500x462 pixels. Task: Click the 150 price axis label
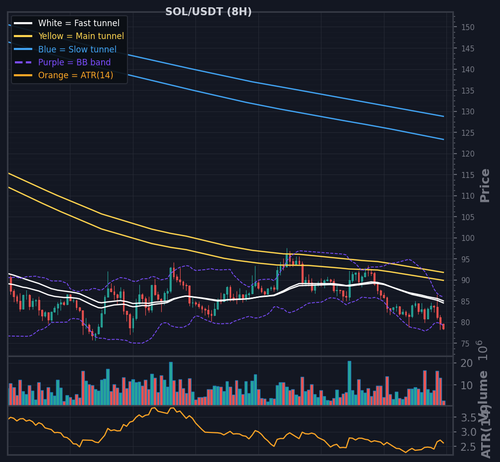pyautogui.click(x=468, y=27)
